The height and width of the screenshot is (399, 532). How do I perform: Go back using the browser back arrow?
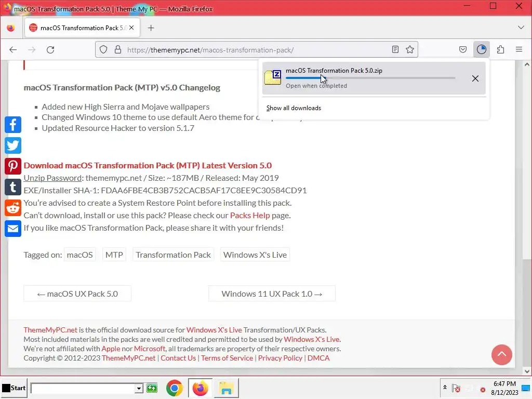13,50
